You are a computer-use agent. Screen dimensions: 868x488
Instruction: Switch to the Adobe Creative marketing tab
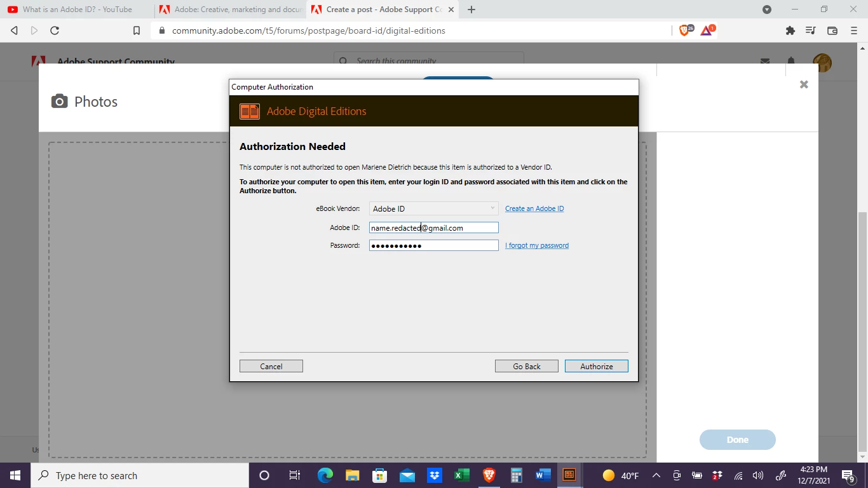click(x=230, y=10)
